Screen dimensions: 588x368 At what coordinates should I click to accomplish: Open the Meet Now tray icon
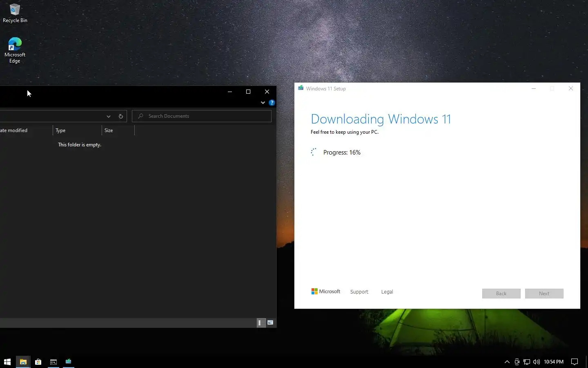pos(517,362)
